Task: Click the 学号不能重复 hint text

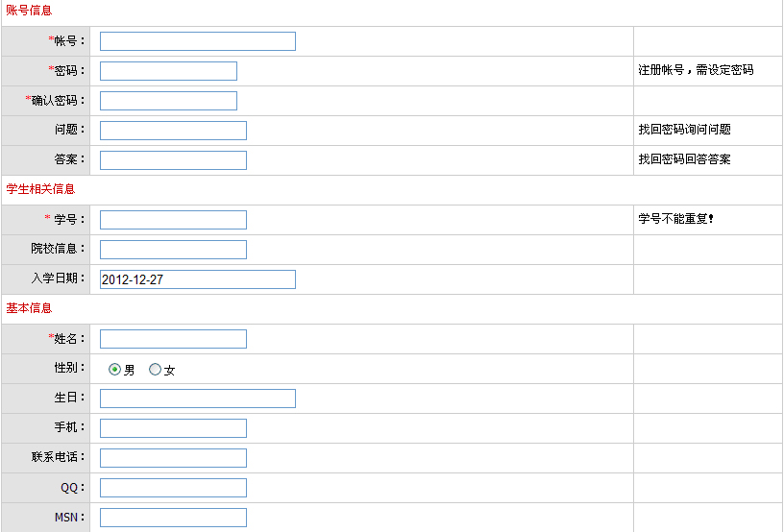Action: point(676,219)
